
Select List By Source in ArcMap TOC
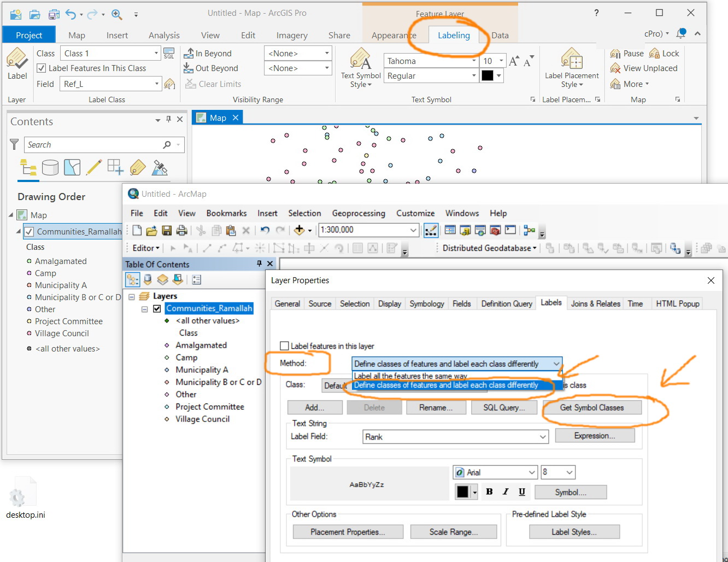tap(148, 280)
